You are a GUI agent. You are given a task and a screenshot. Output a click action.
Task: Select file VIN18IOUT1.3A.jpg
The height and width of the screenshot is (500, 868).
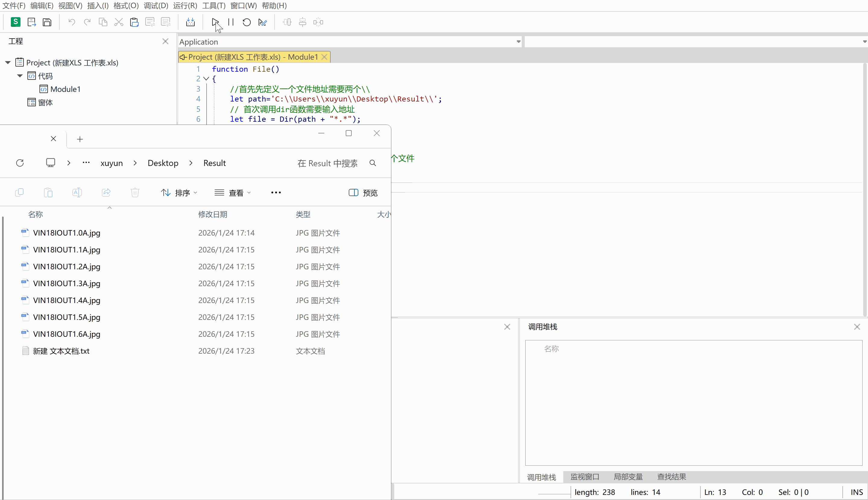(67, 283)
